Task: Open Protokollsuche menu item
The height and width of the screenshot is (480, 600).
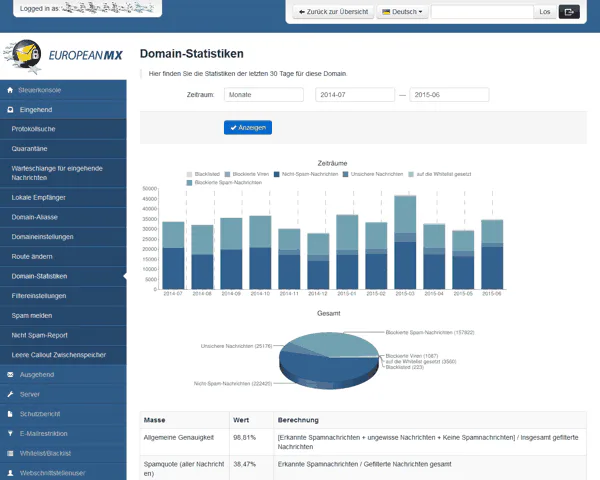Action: (63, 129)
